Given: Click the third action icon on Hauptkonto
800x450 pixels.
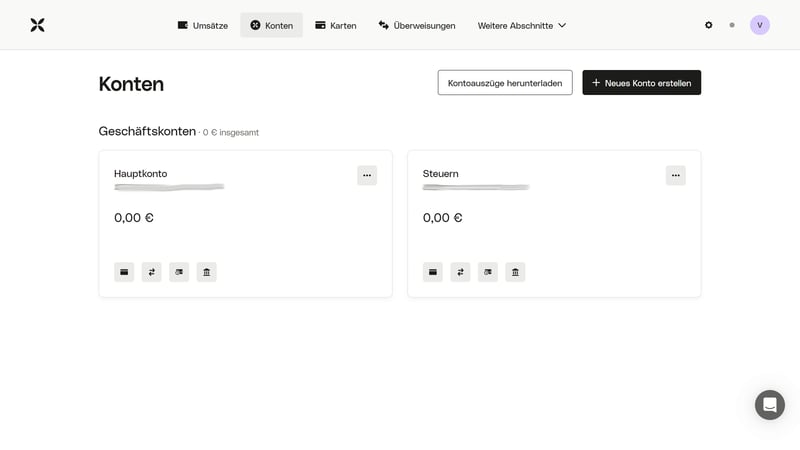Looking at the screenshot, I should (x=179, y=272).
